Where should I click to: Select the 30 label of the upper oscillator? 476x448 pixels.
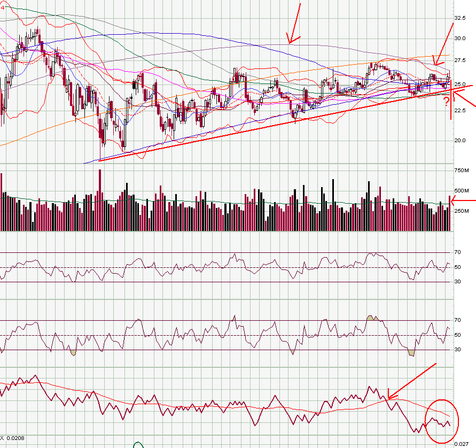(x=457, y=282)
